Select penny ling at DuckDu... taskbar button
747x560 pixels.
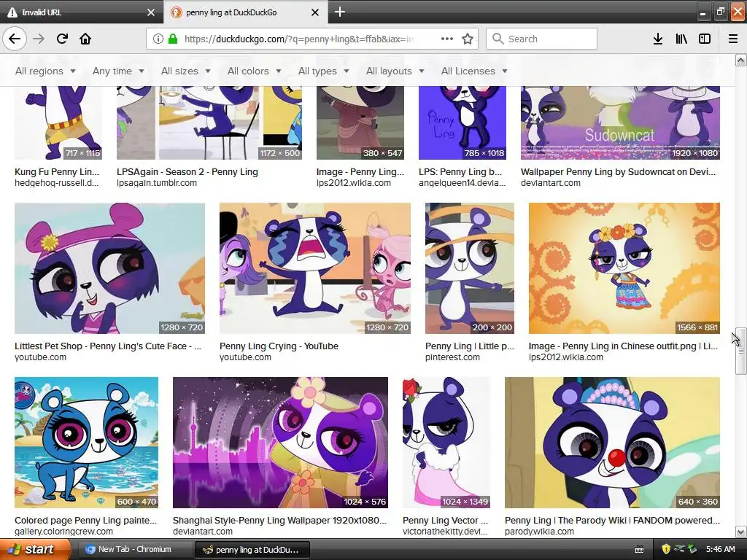pos(252,550)
